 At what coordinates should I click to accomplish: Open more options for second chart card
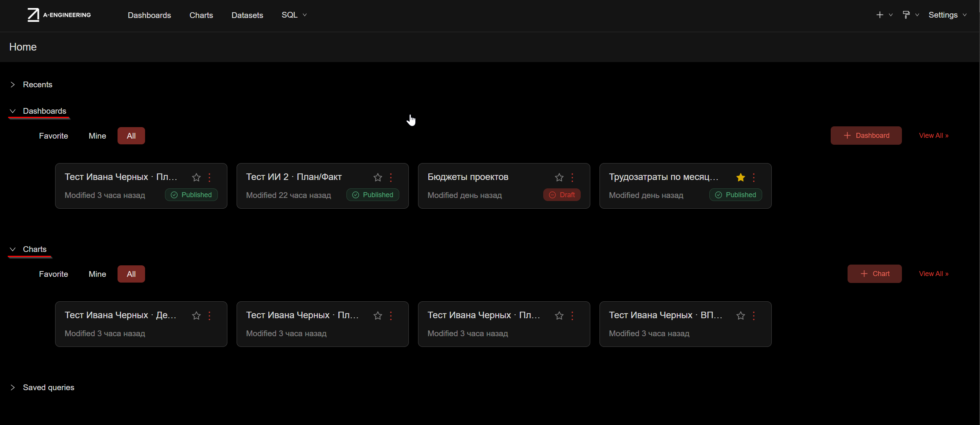coord(391,315)
